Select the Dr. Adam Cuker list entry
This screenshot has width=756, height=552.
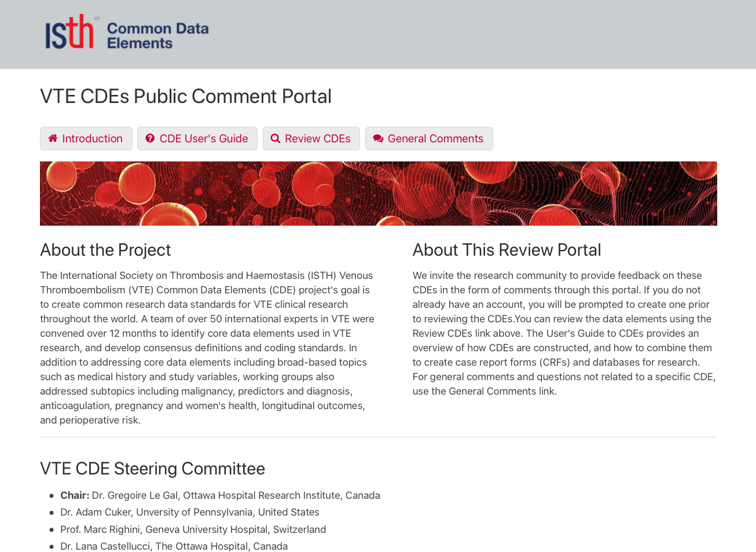tap(190, 512)
